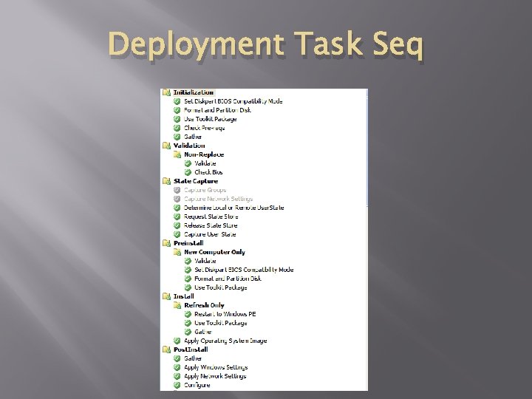Select the Refresh Only subgroup

tap(204, 305)
